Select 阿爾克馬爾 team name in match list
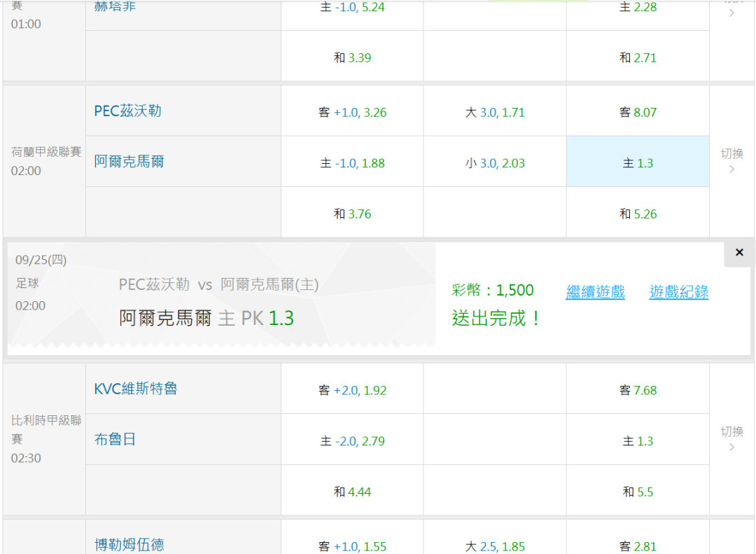The width and height of the screenshot is (756, 554). coord(129,162)
